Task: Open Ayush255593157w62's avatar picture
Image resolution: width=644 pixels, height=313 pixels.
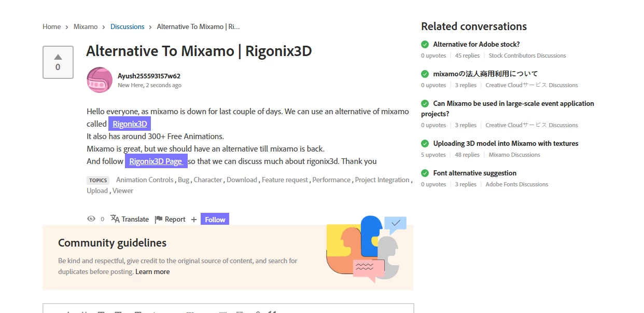Action: coord(100,80)
